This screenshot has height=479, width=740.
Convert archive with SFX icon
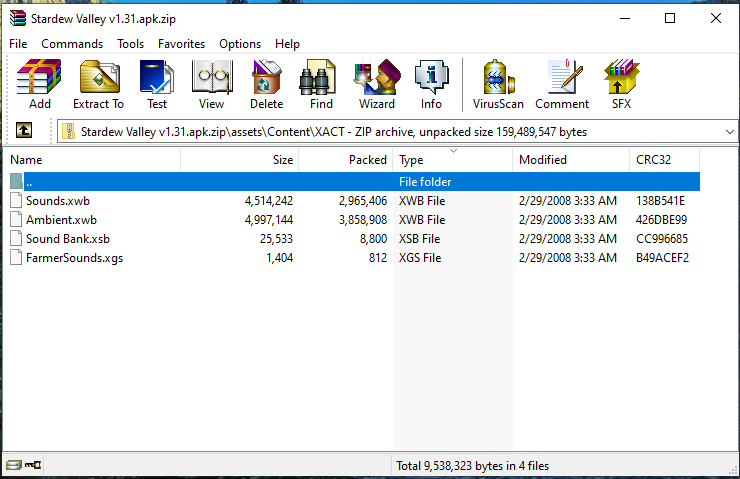pyautogui.click(x=621, y=84)
